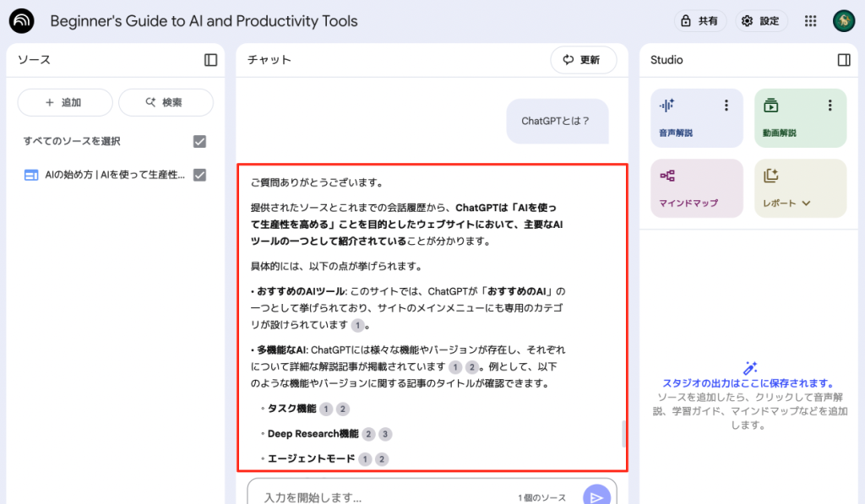Click the chat message input field
The width and height of the screenshot is (865, 504).
point(380,497)
